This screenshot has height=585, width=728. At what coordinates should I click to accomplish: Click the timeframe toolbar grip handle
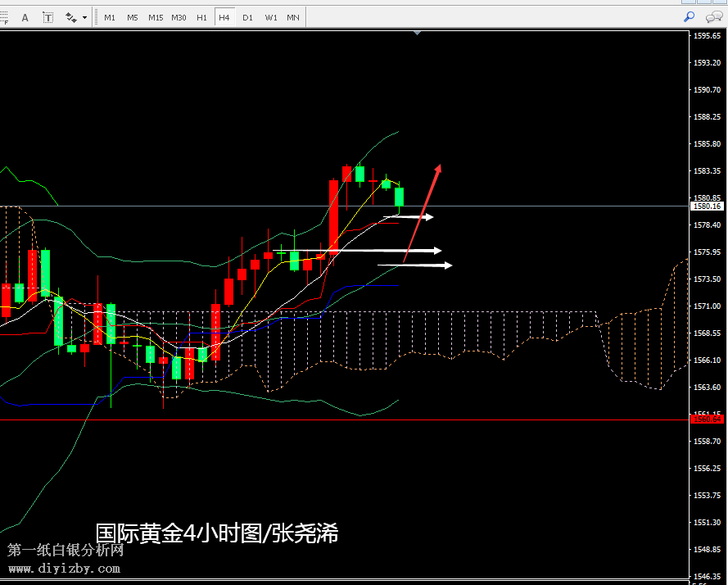point(97,17)
